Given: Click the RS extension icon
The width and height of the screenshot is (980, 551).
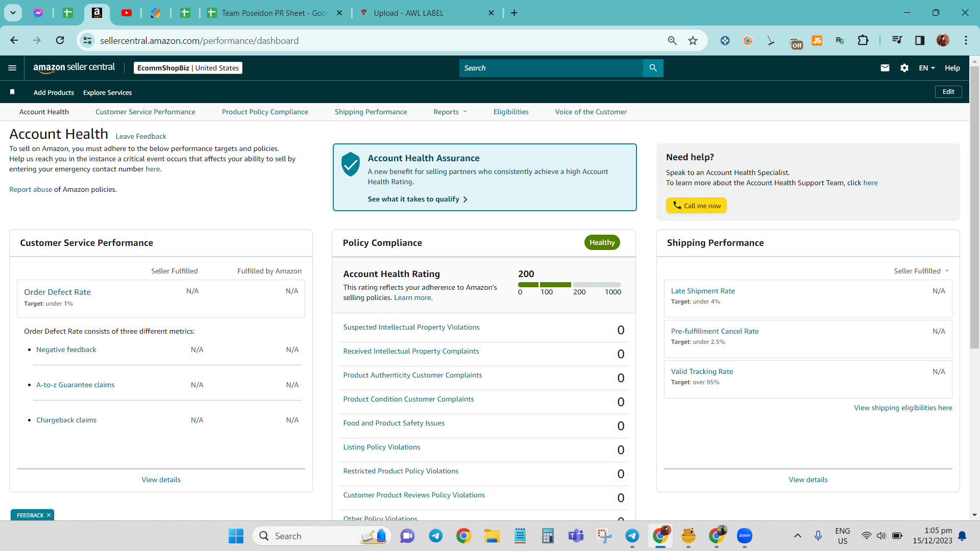Looking at the screenshot, I should (840, 40).
